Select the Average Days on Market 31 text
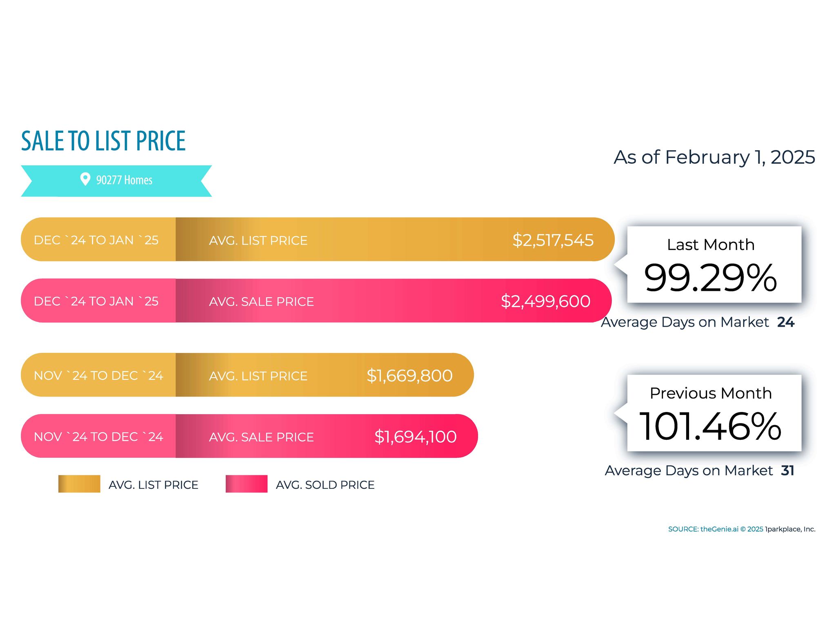Image resolution: width=836 pixels, height=644 pixels. point(699,470)
